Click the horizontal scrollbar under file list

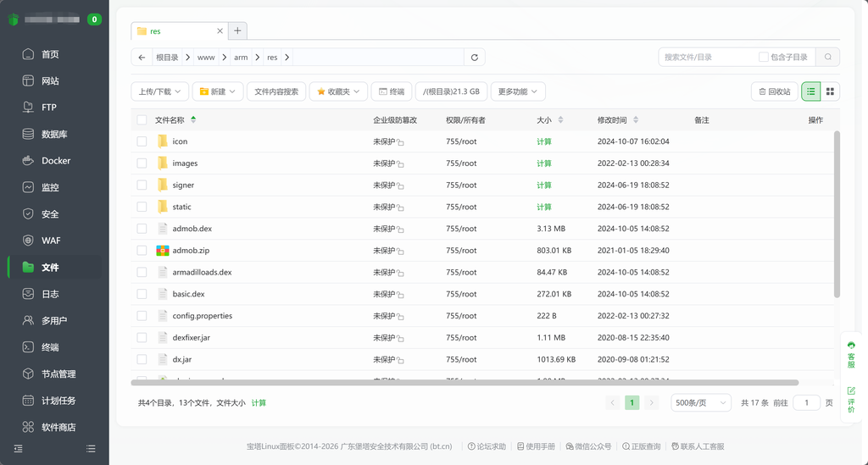(x=465, y=383)
